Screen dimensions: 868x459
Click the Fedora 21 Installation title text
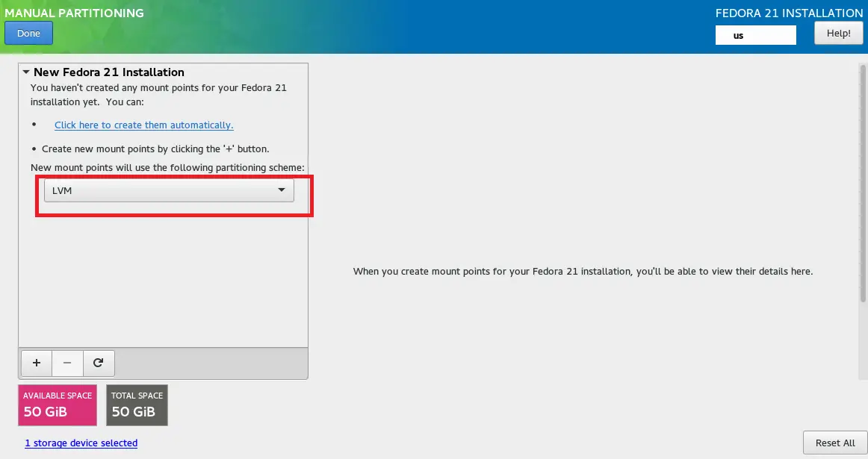(789, 13)
